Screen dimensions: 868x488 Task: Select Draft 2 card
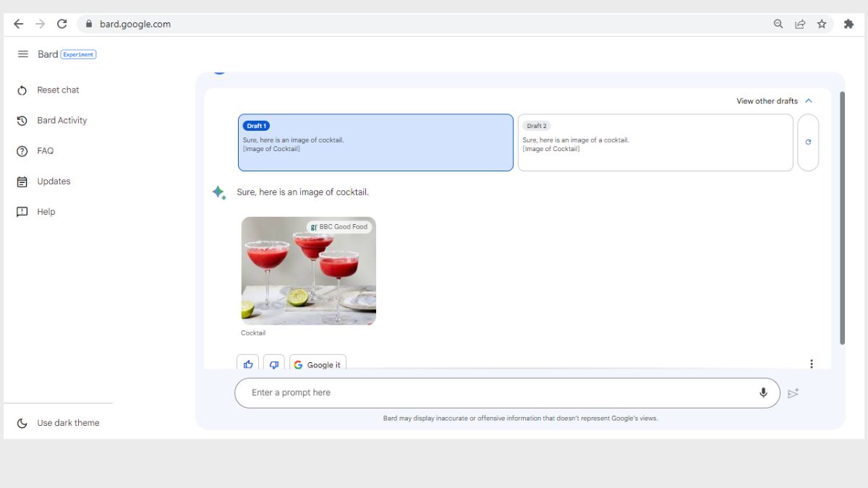click(655, 142)
